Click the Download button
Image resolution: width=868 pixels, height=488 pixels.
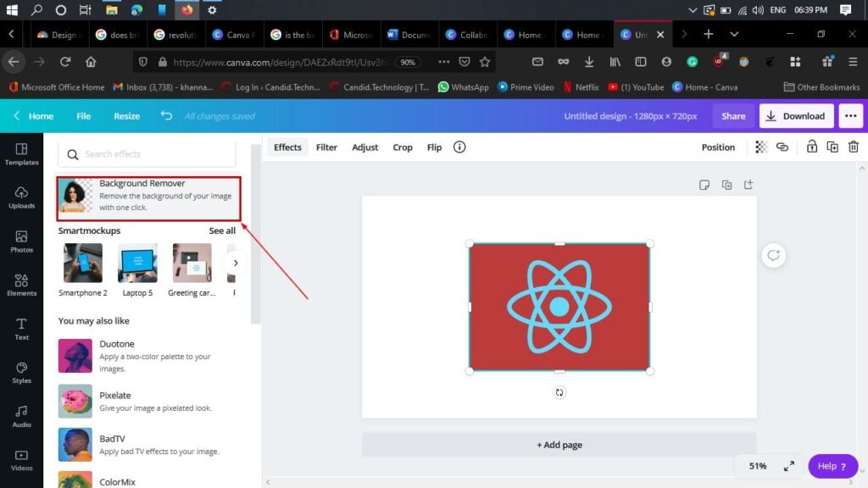tap(796, 115)
